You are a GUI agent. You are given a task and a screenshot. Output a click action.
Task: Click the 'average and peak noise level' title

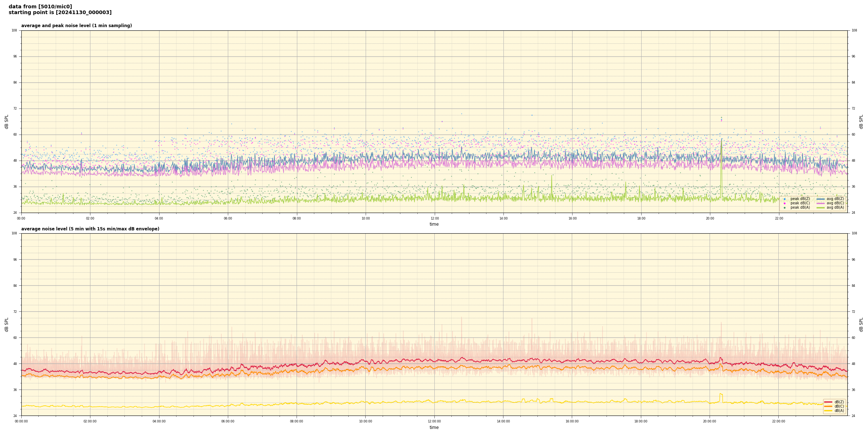pos(76,26)
